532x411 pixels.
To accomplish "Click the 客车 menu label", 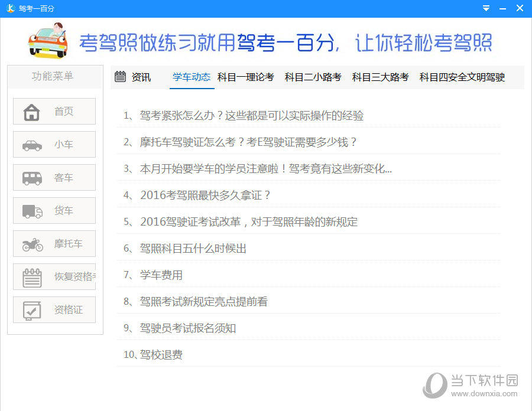I will (x=64, y=178).
